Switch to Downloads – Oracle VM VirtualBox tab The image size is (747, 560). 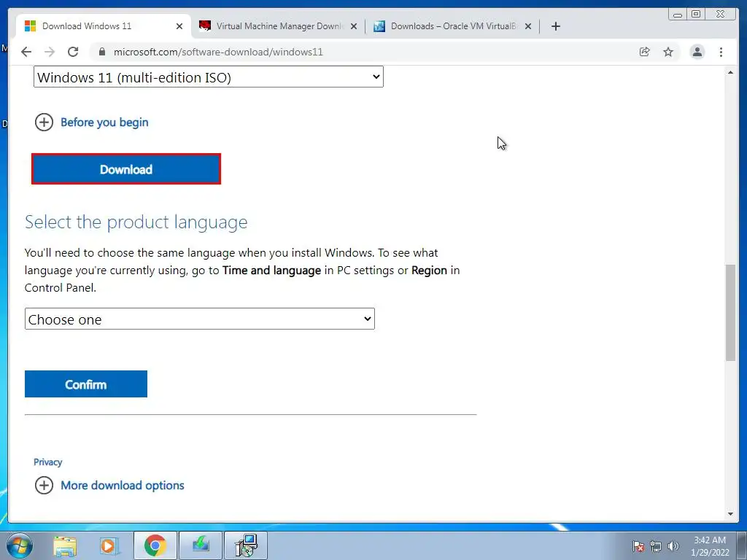[x=452, y=26]
